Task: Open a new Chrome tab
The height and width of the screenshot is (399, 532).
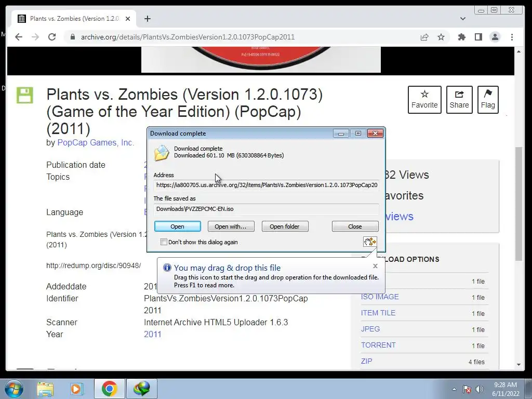Action: [x=147, y=19]
